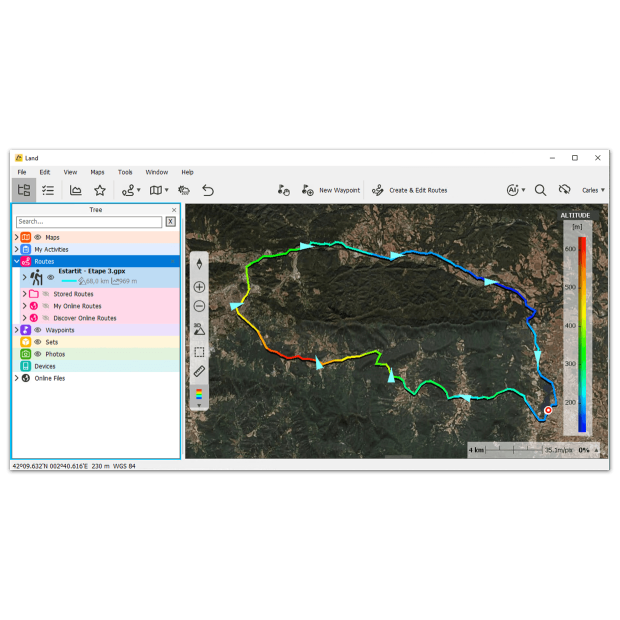Click the hiker icon of Estartit route
Image resolution: width=620 pixels, height=620 pixels.
pyautogui.click(x=36, y=277)
